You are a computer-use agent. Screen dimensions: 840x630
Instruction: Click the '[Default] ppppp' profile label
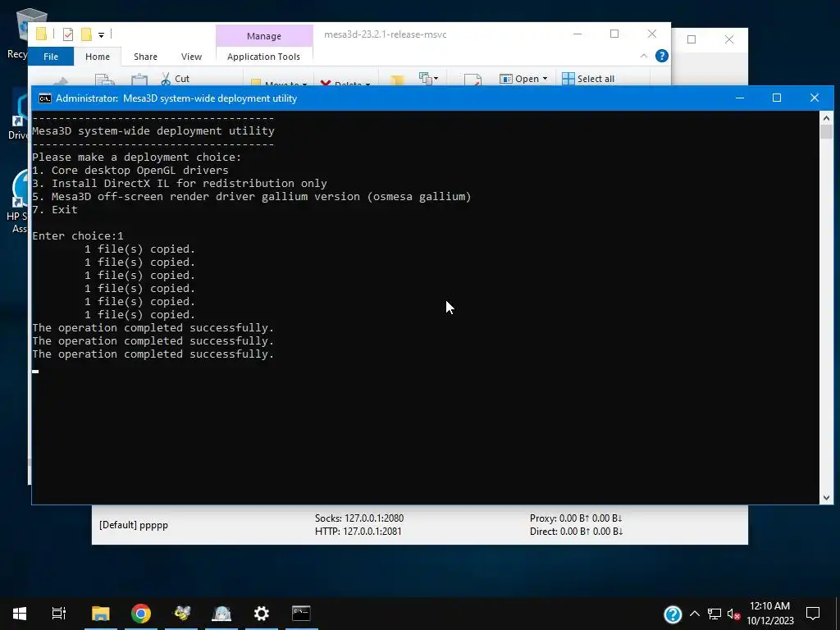(x=134, y=525)
